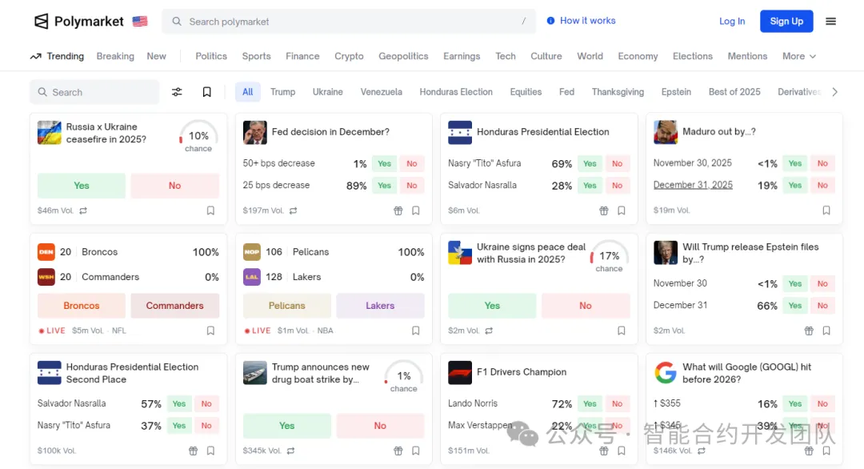Buy Yes on Nasry Tito Asfura in Honduras Presidential Election
Image resolution: width=864 pixels, height=469 pixels.
click(590, 163)
